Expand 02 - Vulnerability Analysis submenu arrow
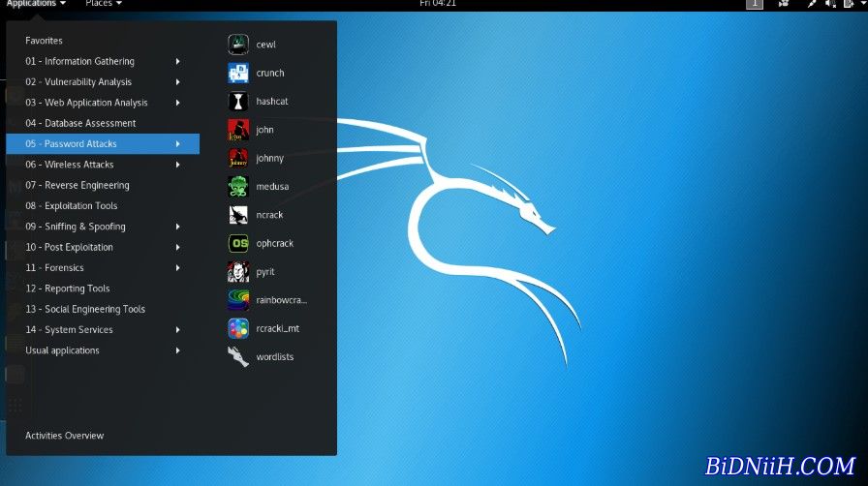868x486 pixels. 177,82
